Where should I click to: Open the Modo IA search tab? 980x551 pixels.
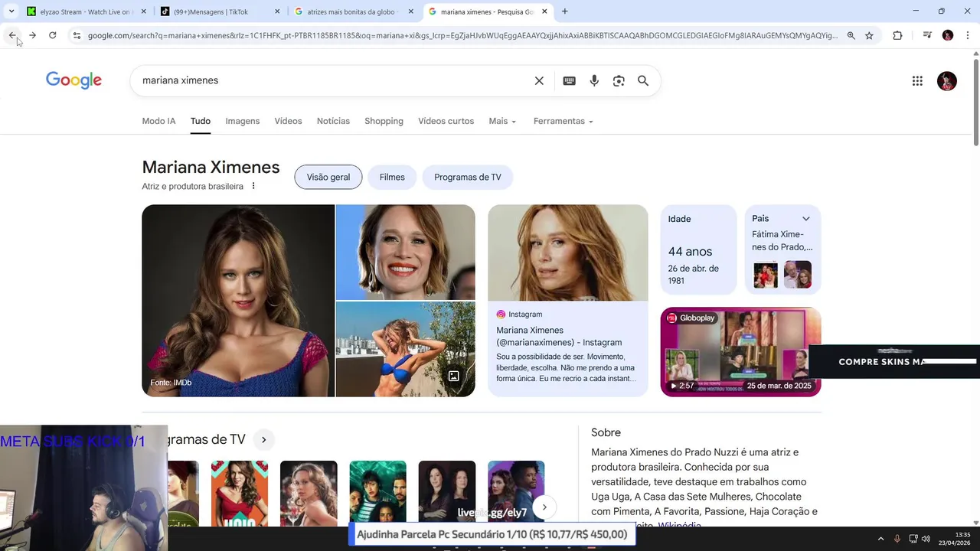[158, 121]
